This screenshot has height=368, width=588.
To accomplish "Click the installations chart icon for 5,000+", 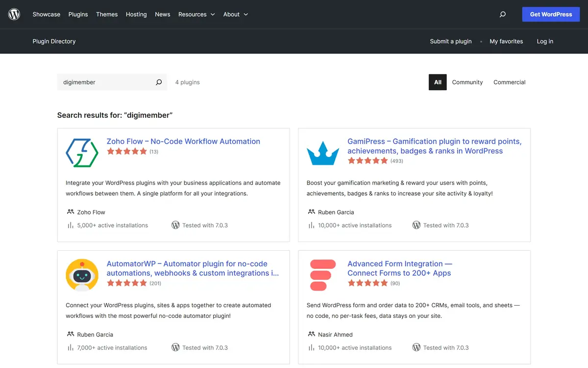I will (x=71, y=225).
